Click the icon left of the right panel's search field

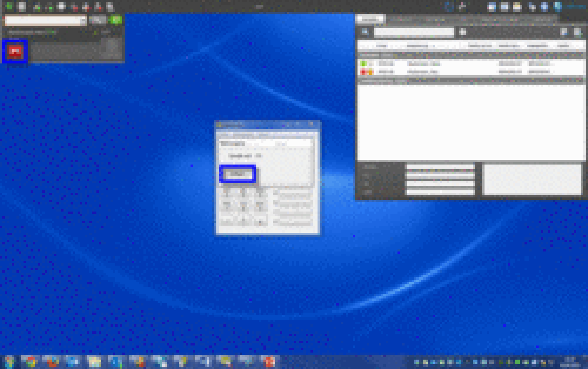click(365, 32)
